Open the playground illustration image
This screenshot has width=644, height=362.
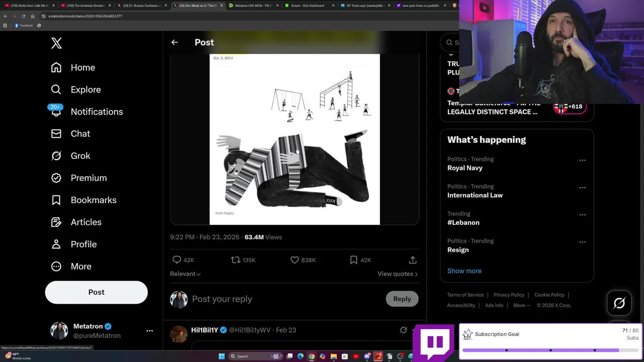coord(294,139)
